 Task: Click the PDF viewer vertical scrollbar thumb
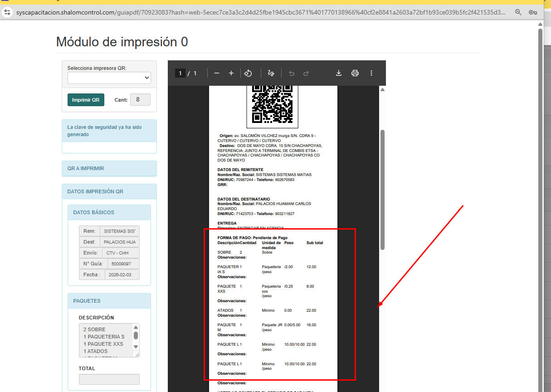coord(382,190)
